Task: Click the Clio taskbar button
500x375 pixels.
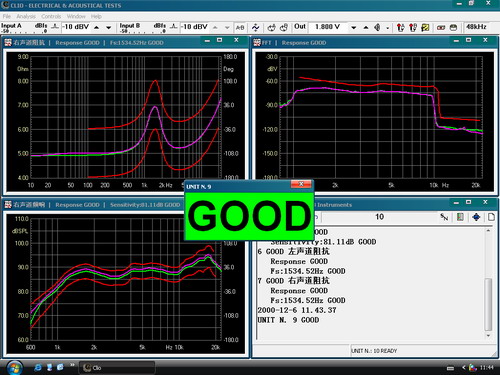Action: point(117,368)
